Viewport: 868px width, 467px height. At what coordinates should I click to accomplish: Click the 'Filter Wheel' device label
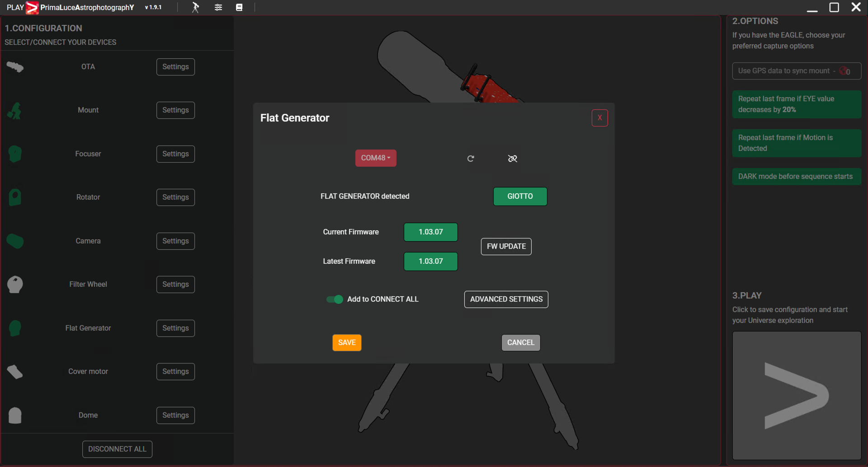[x=88, y=285]
